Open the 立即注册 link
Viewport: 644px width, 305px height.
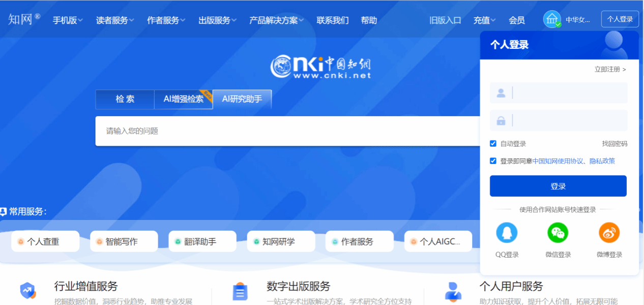tap(609, 69)
